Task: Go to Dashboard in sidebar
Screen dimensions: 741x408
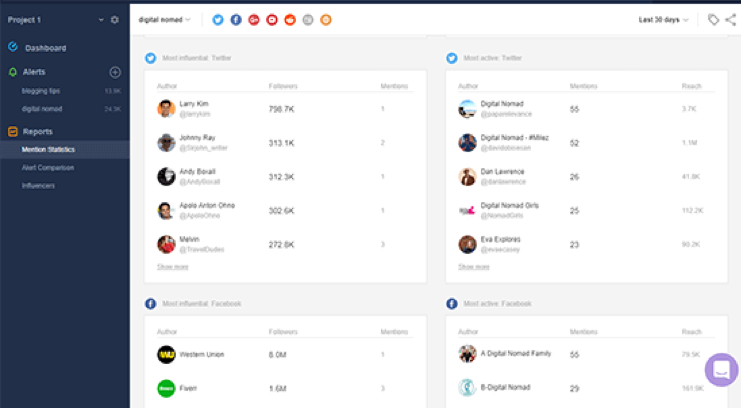Action: pyautogui.click(x=45, y=48)
